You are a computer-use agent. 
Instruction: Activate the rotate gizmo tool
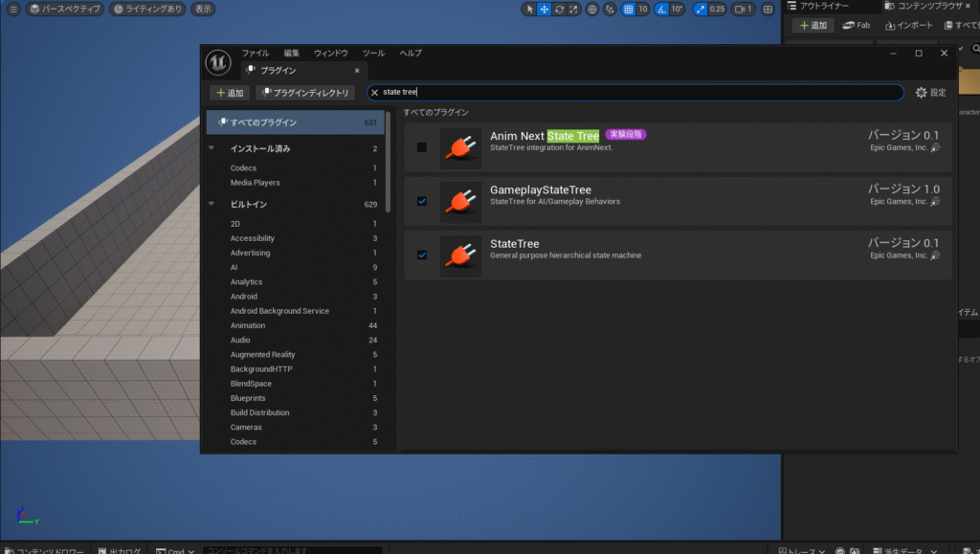(x=559, y=10)
